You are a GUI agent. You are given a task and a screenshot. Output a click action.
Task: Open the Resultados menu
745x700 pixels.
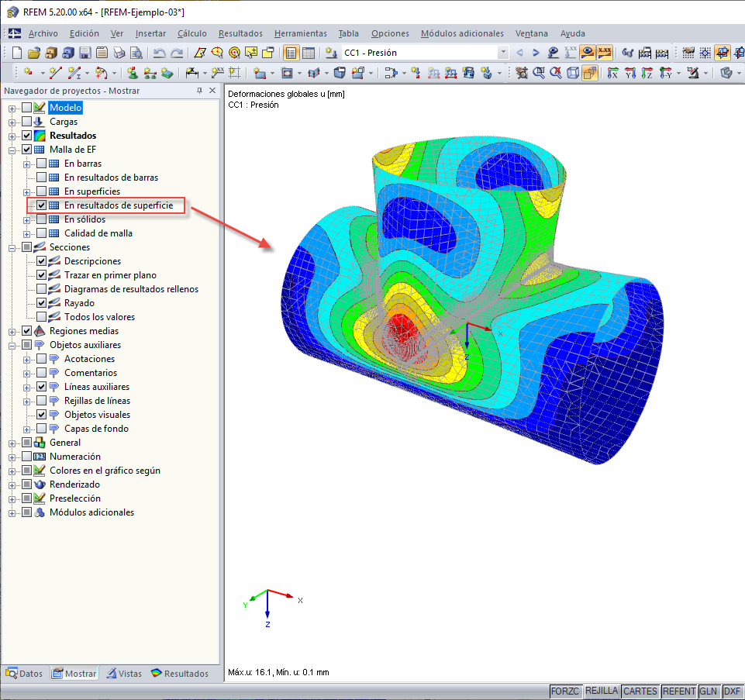click(x=240, y=33)
